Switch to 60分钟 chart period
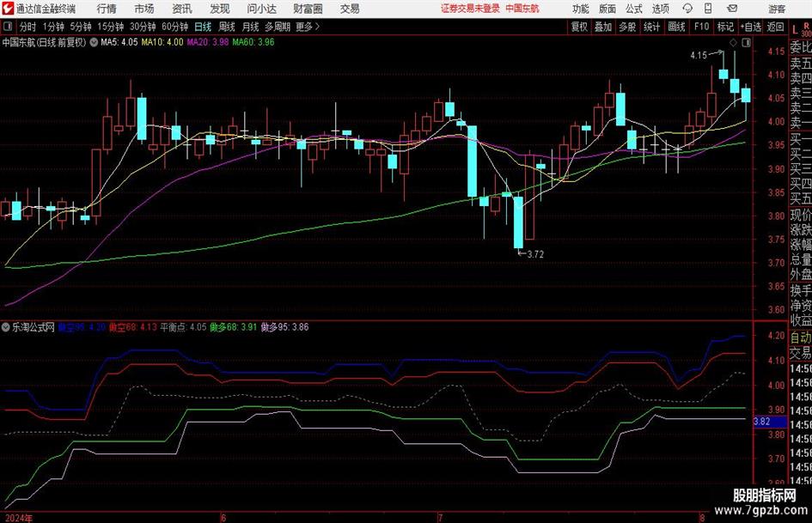This screenshot has height=523, width=812. [175, 27]
